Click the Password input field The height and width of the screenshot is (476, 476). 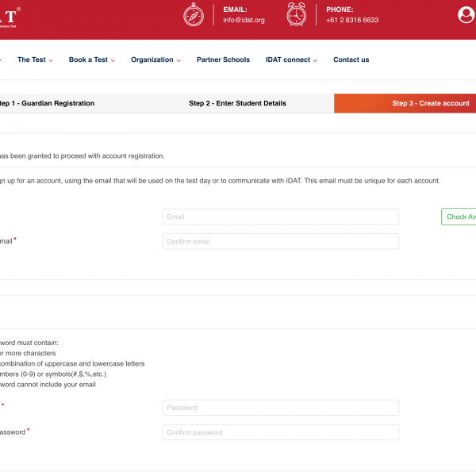[x=281, y=408]
